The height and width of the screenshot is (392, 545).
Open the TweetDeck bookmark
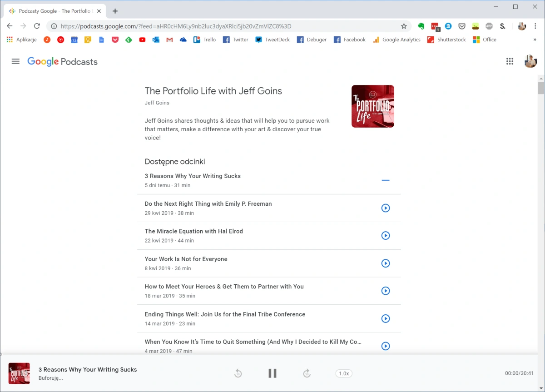[x=272, y=40]
